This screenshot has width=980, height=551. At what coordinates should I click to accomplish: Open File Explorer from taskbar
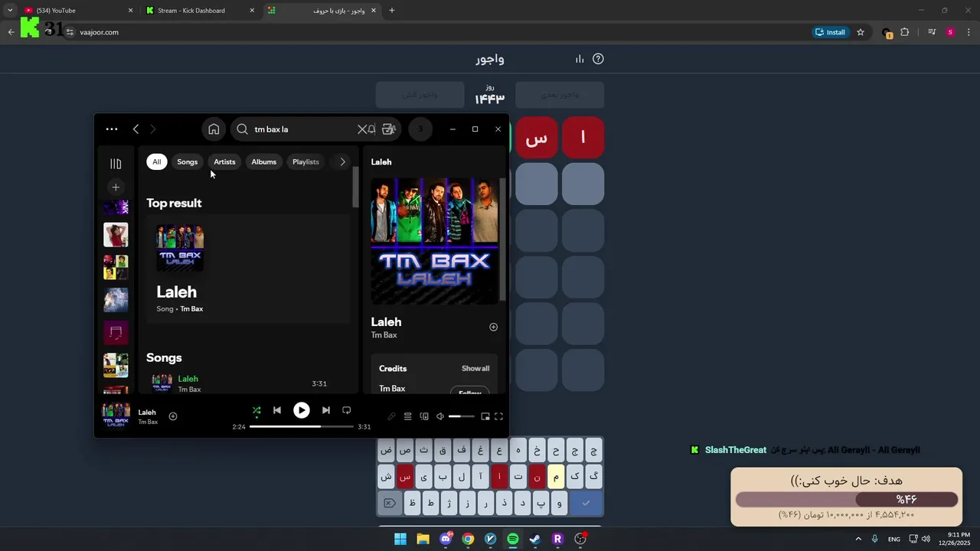click(x=423, y=539)
